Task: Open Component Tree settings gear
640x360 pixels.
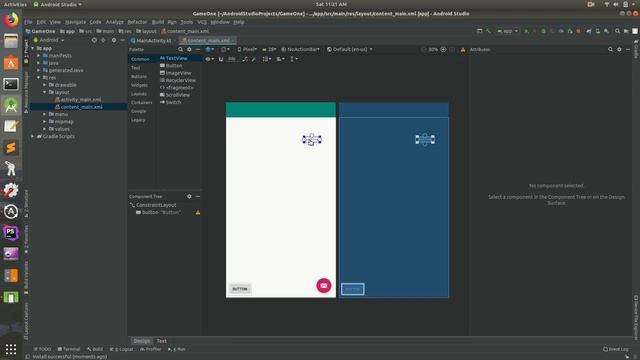Action: pyautogui.click(x=189, y=196)
